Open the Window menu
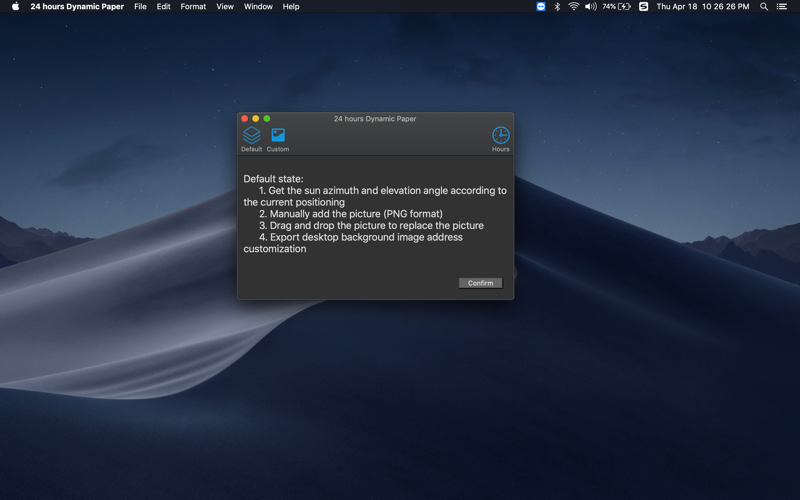Screen dimensions: 800x500 click(x=258, y=7)
